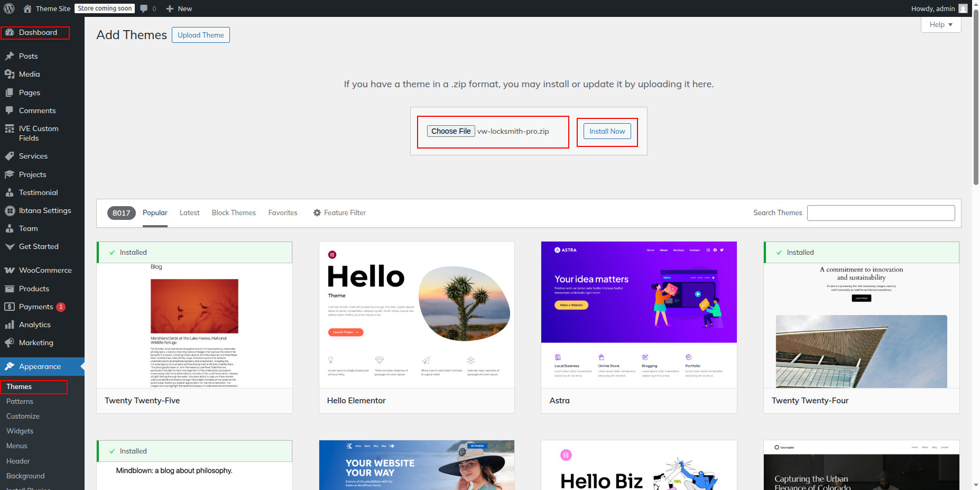Screen dimensions: 980x490
Task: Expand the Howdy, admin account menu
Action: click(x=933, y=8)
